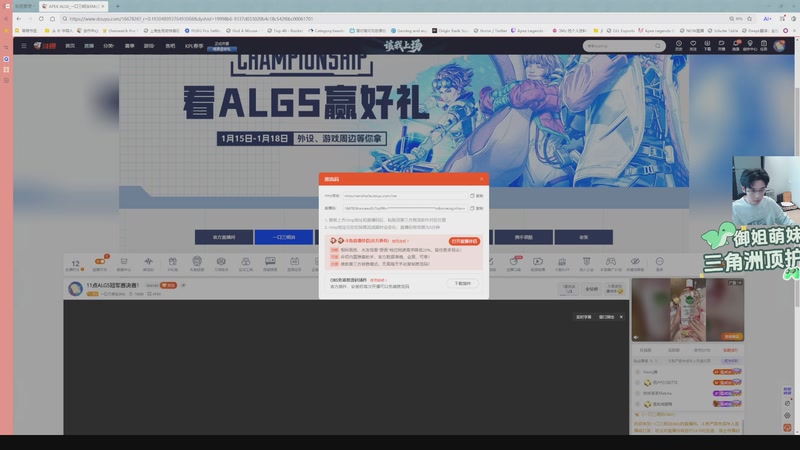Close the orange stream-code dialog
The height and width of the screenshot is (450, 800).
click(481, 179)
